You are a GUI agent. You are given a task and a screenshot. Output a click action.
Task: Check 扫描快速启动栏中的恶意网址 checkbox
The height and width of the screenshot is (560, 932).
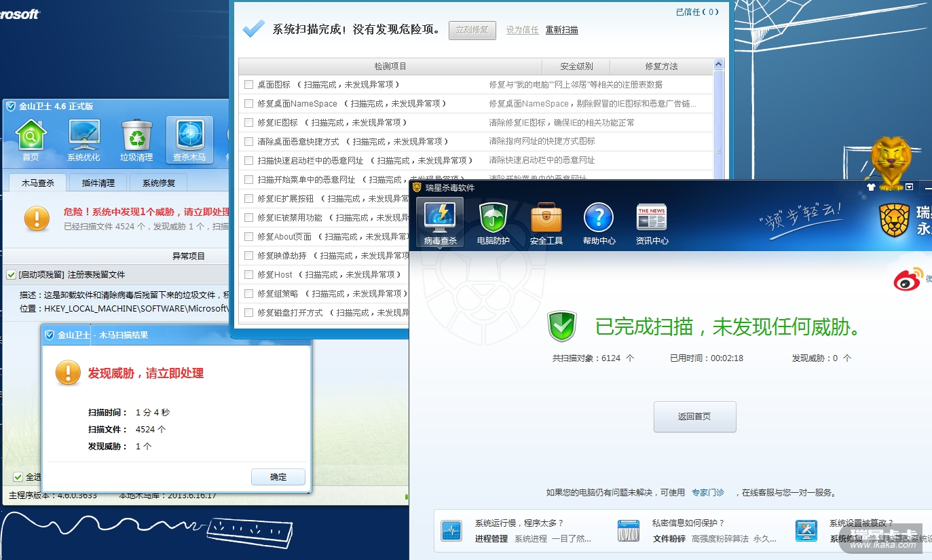[249, 161]
